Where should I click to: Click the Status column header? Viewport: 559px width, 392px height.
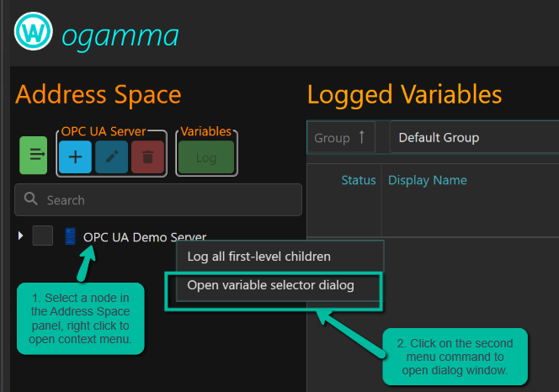(358, 180)
